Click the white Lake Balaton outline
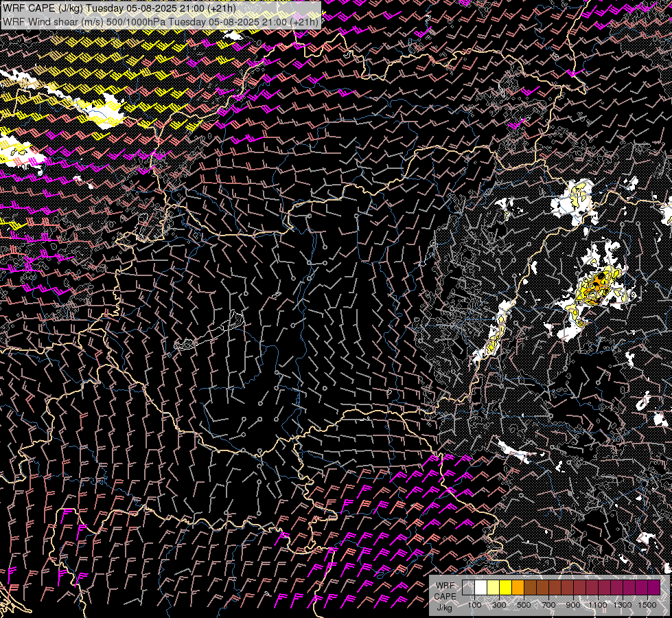The width and height of the screenshot is (672, 618). 209,332
